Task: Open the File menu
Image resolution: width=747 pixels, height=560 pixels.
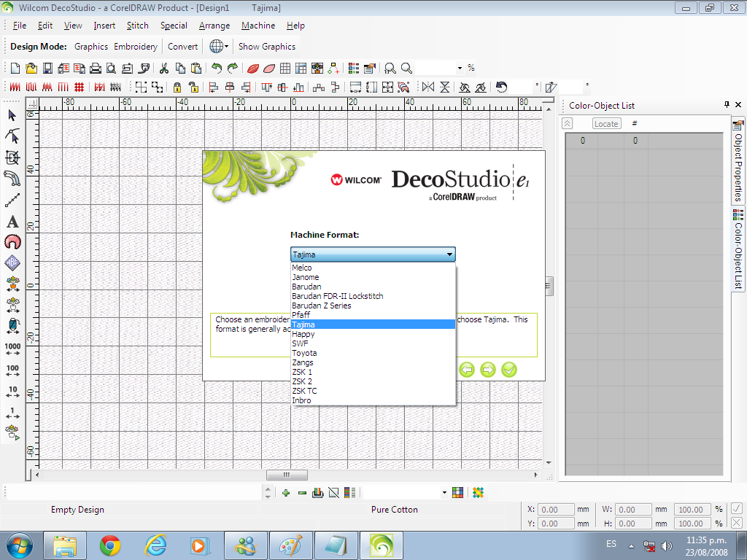Action: tap(20, 26)
